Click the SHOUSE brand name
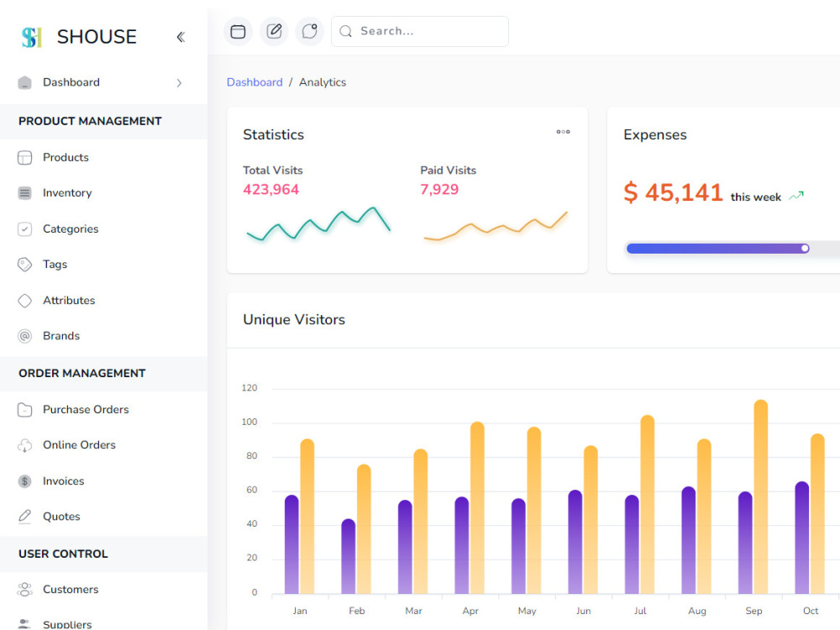Viewport: 840px width, 630px height. [97, 37]
